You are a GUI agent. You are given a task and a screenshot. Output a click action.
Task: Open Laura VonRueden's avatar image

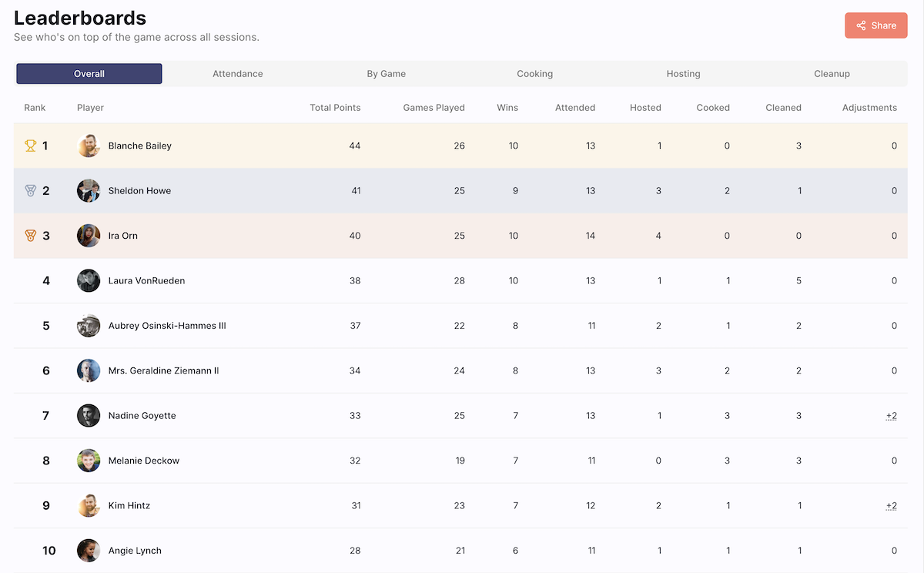tap(89, 280)
